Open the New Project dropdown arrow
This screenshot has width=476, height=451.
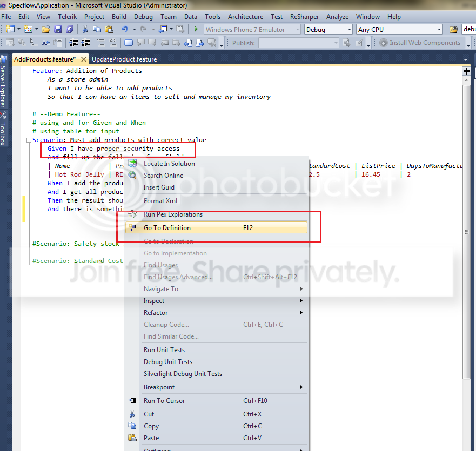tap(19, 29)
